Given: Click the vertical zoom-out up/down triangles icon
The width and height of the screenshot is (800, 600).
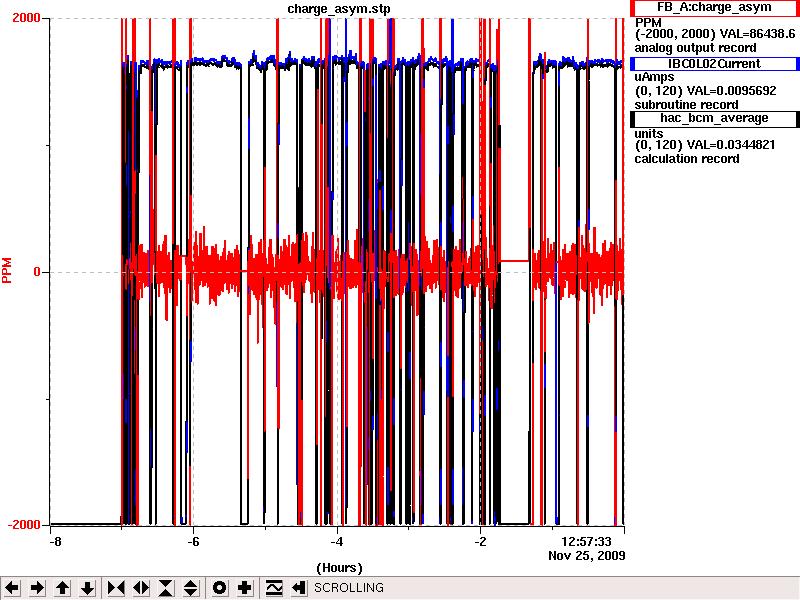Looking at the screenshot, I should [x=191, y=588].
